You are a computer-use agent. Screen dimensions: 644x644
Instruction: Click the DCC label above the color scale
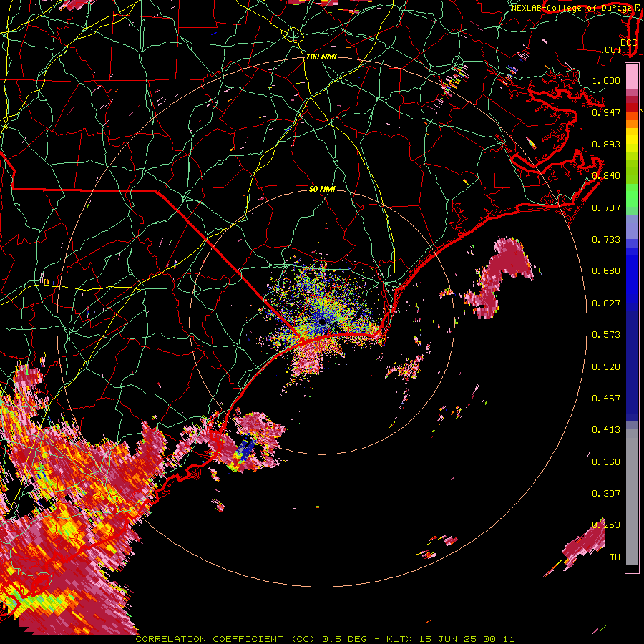[x=628, y=43]
